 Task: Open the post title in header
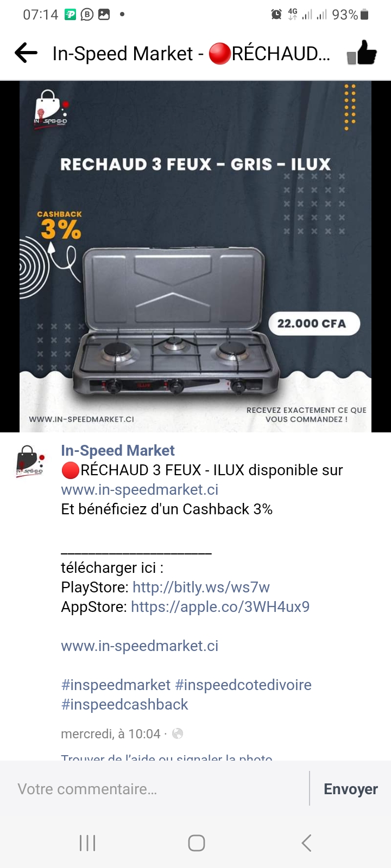tap(191, 53)
